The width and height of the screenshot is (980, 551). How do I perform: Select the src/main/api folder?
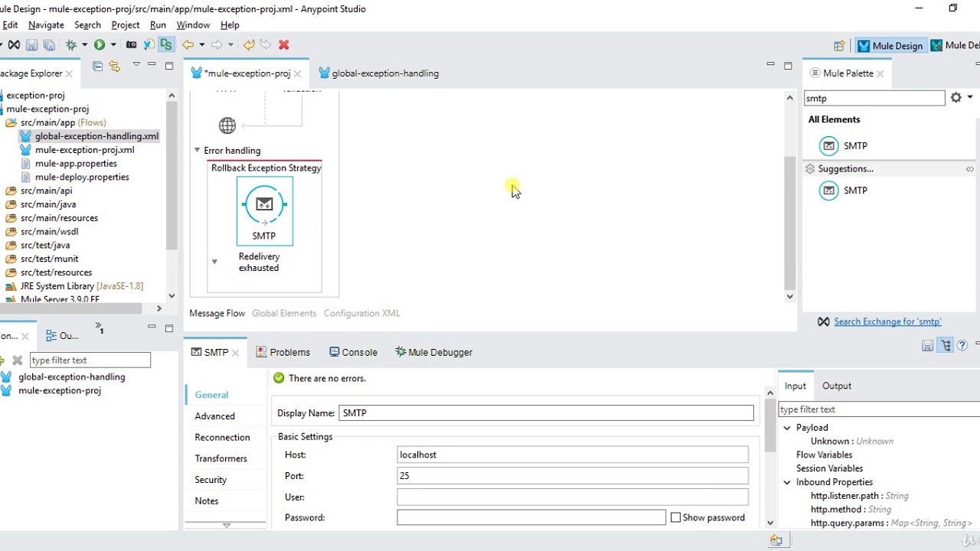click(x=46, y=191)
